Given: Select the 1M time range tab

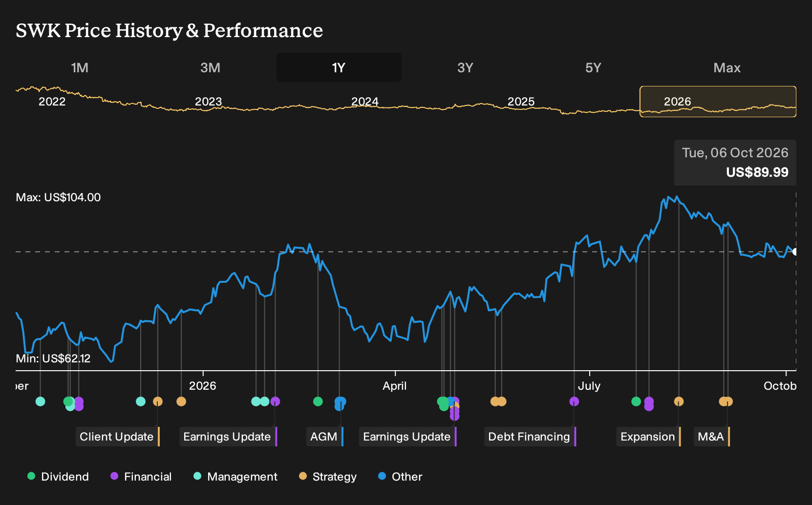Looking at the screenshot, I should pyautogui.click(x=80, y=67).
